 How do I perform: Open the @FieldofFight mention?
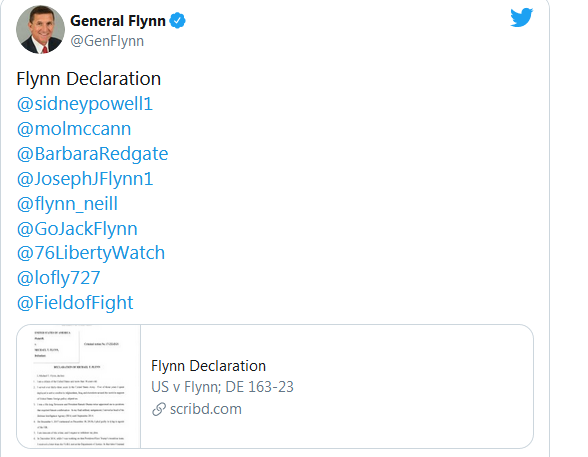(75, 303)
